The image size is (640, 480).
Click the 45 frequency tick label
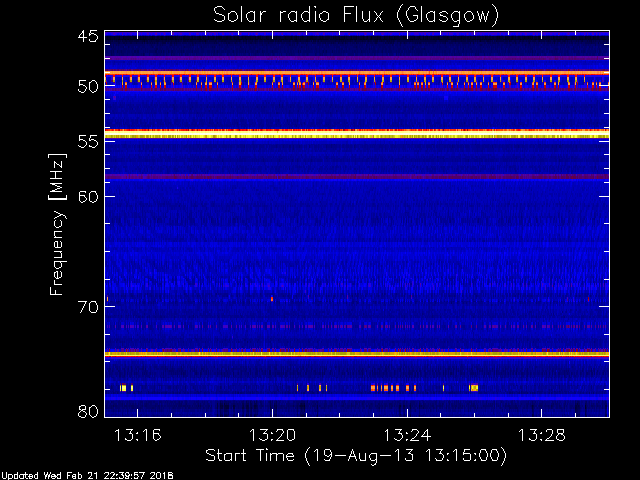[x=87, y=37]
